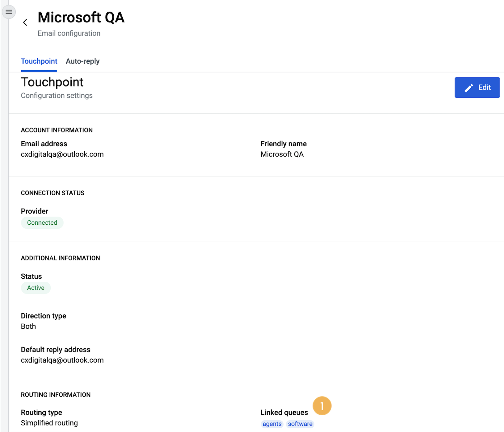The width and height of the screenshot is (504, 432).
Task: Click the Configuration settings subtitle
Action: click(x=57, y=96)
